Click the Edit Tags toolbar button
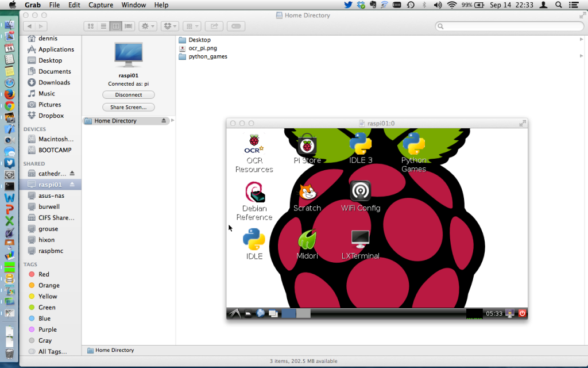This screenshot has width=588, height=368. [x=236, y=26]
